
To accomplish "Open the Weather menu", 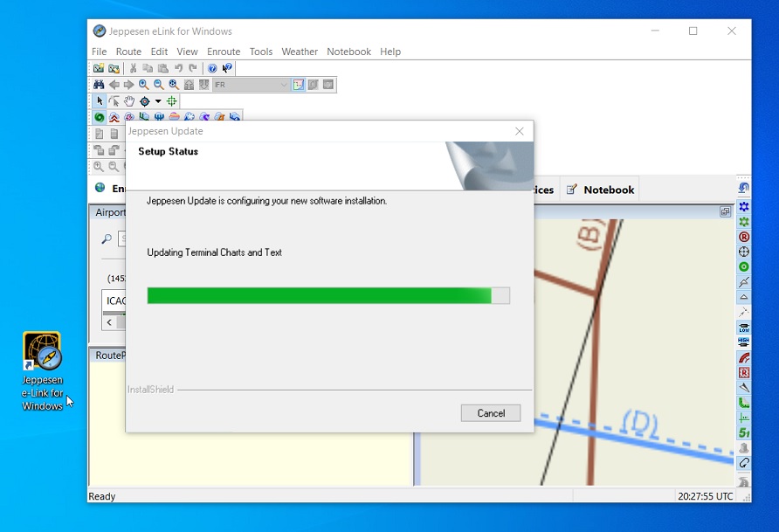I will tap(300, 52).
